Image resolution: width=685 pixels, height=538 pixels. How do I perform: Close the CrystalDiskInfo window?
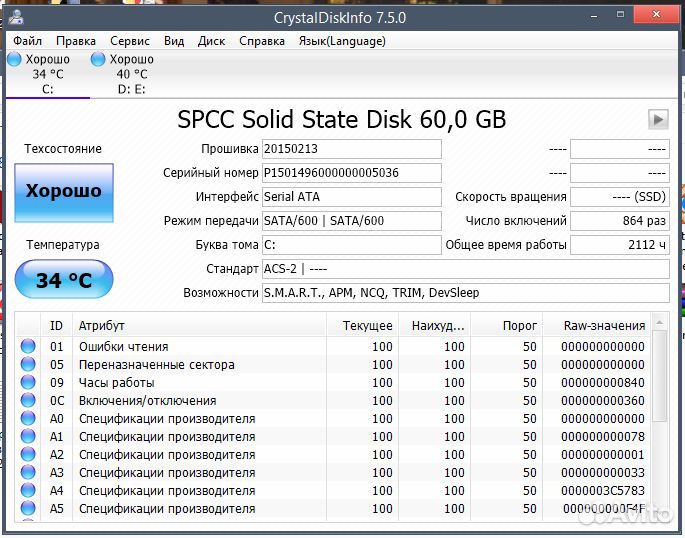tap(656, 15)
